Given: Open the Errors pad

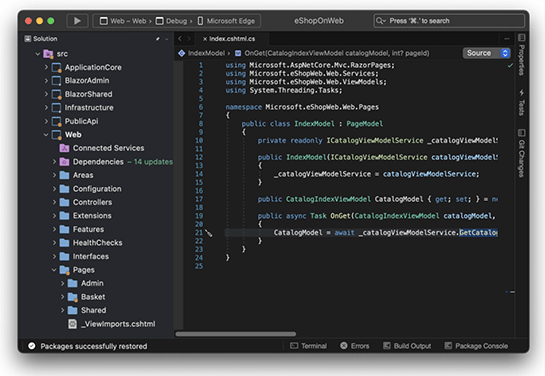Looking at the screenshot, I should coord(355,346).
